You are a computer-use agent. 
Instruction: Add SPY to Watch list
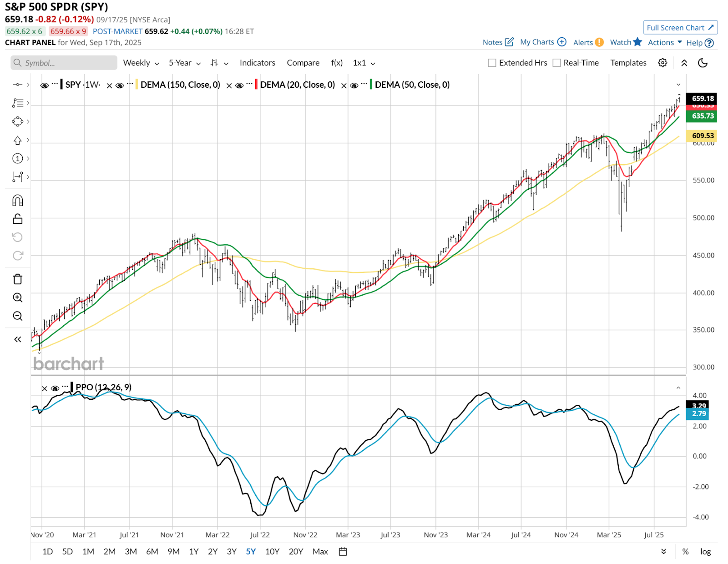[626, 42]
